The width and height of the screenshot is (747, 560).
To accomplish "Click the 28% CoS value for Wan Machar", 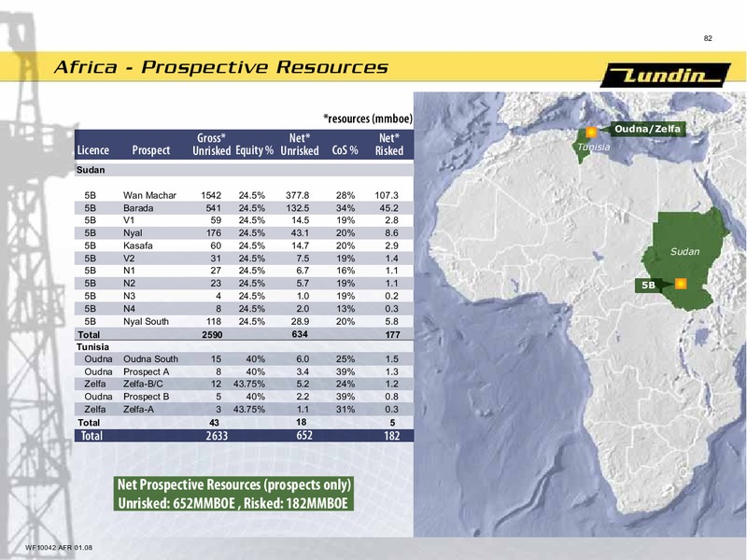I will point(345,195).
